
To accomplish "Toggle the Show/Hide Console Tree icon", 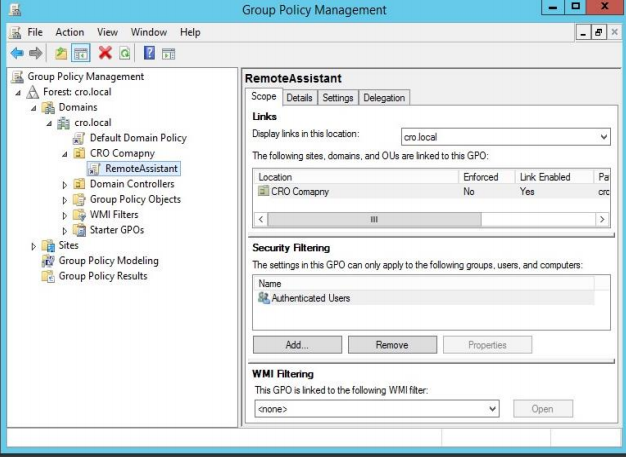I will click(80, 52).
